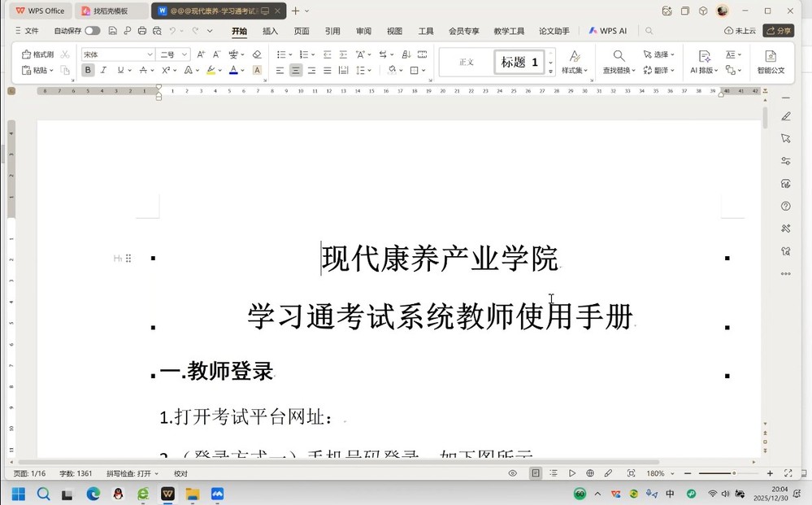The height and width of the screenshot is (505, 812).
Task: Click the format painter 格式刷 tool
Action: pyautogui.click(x=38, y=54)
